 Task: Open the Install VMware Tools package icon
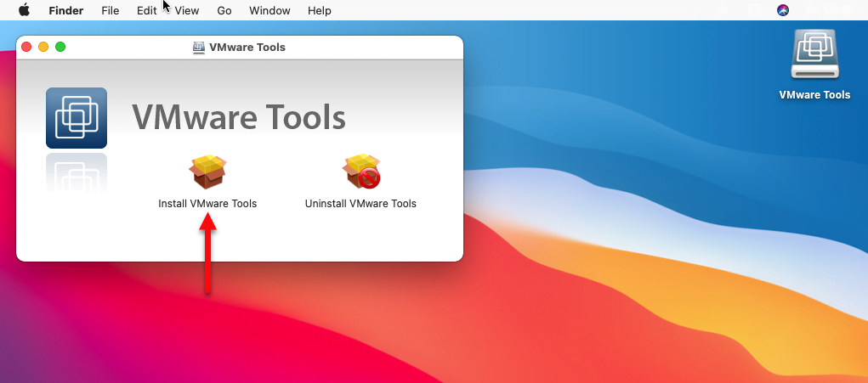coord(207,172)
